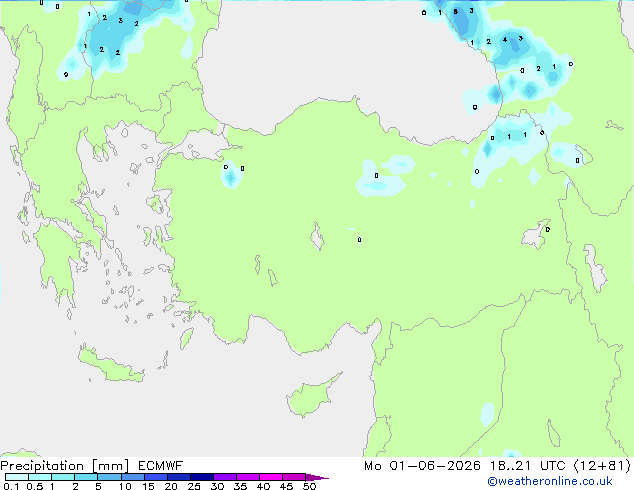This screenshot has height=490, width=634.
Task: Click the 30–35 mm legend swatch
Action: [x=224, y=477]
